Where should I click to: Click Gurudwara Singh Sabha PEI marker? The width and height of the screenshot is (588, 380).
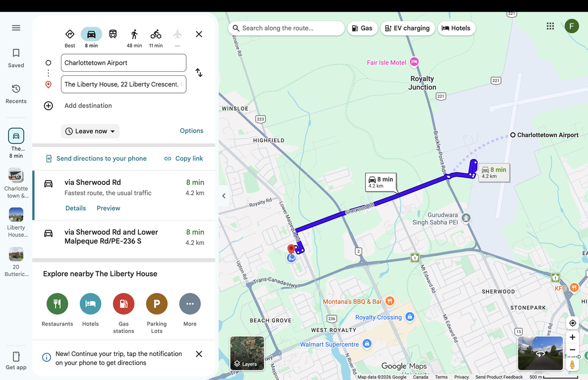pos(466,218)
